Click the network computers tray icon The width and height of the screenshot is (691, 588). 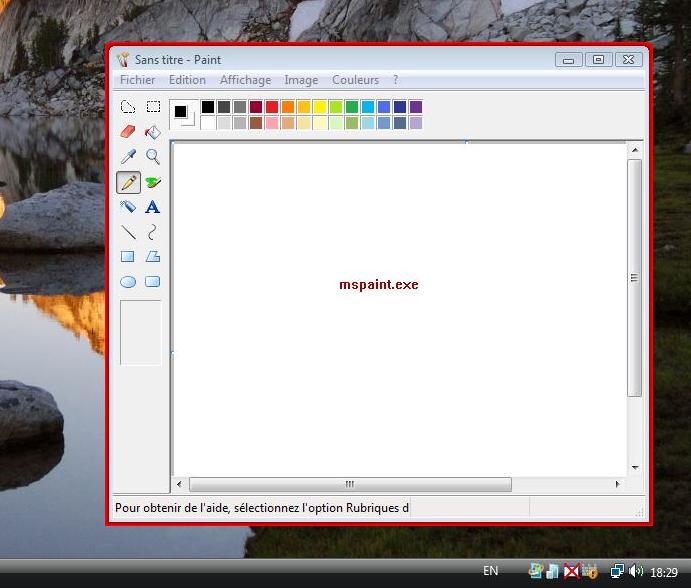617,571
